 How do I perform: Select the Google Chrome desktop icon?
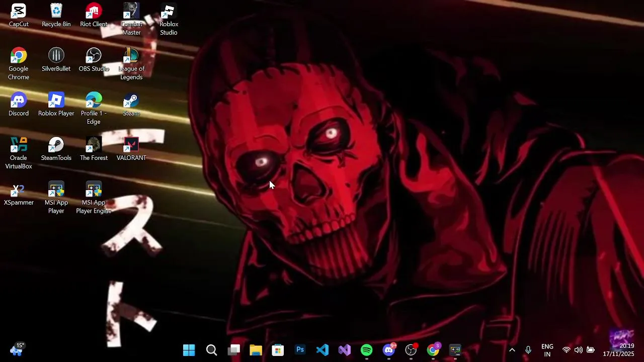19,64
